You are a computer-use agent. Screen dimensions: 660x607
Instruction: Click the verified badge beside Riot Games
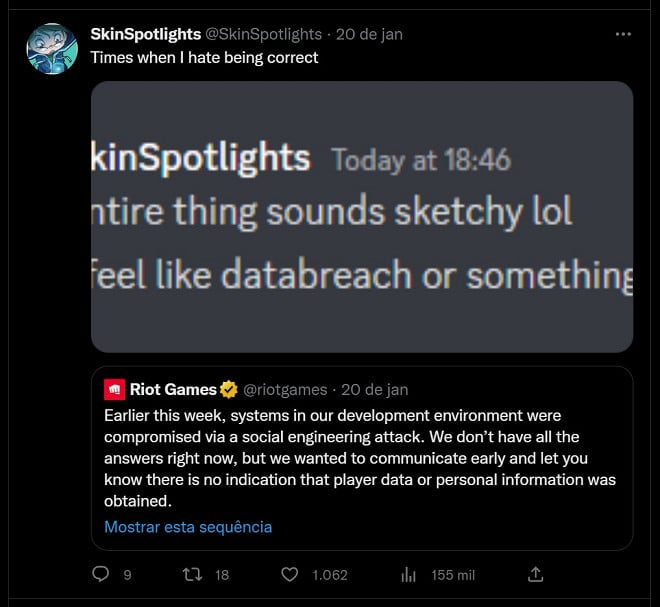point(229,389)
